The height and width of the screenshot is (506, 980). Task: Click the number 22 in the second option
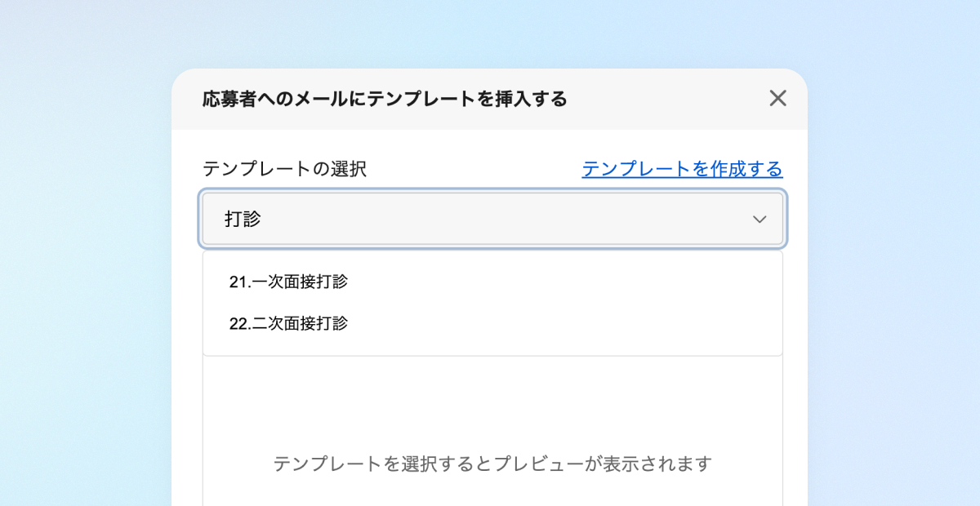tap(238, 323)
